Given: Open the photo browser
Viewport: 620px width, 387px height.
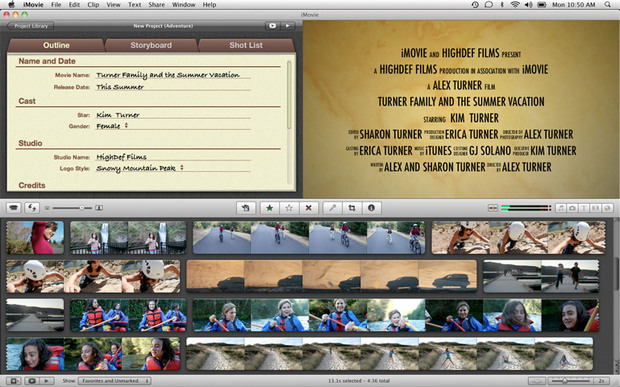Looking at the screenshot, I should 572,208.
